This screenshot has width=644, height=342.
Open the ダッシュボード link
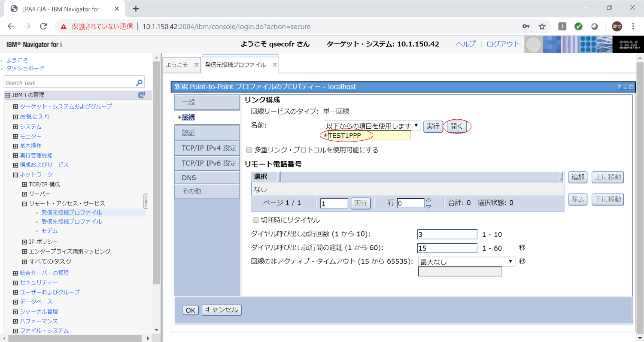point(25,68)
